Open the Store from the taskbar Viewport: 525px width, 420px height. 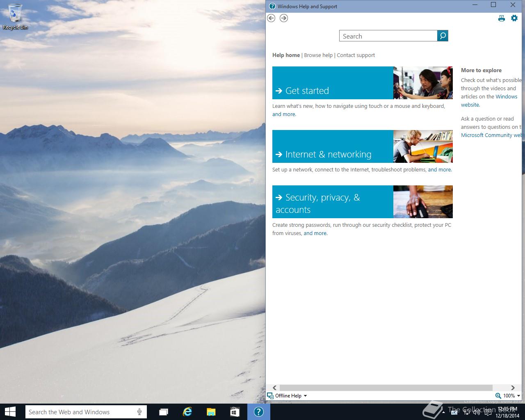pos(235,412)
